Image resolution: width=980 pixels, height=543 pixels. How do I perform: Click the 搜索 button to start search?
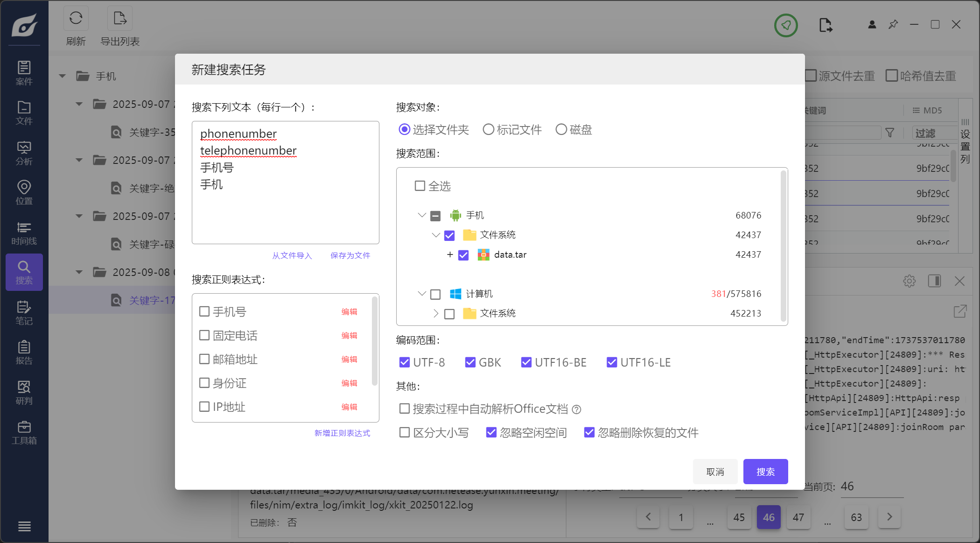pyautogui.click(x=765, y=472)
